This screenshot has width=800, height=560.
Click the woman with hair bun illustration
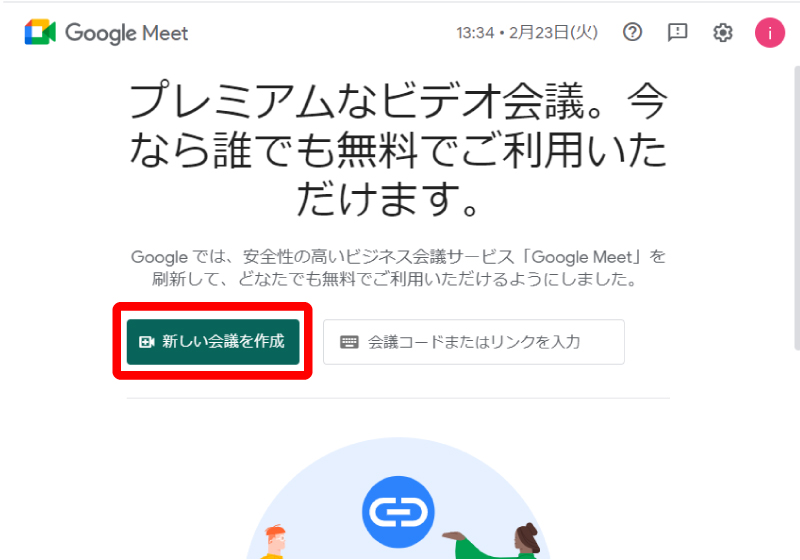(527, 541)
